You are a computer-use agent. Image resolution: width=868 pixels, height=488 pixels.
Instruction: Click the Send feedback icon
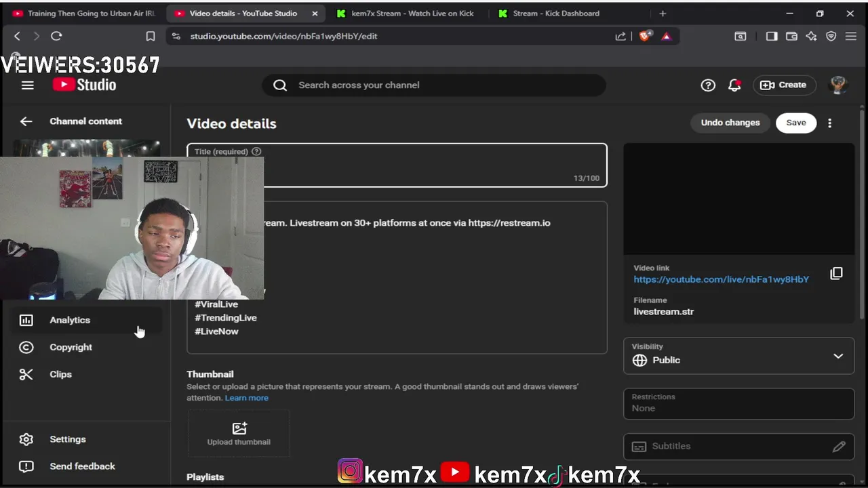pyautogui.click(x=26, y=466)
